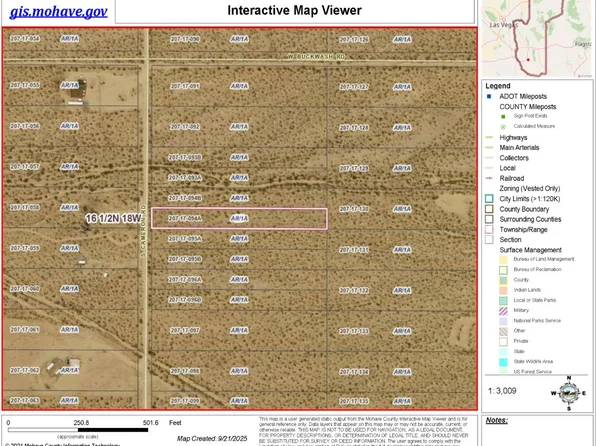Screen dimensions: 596x446
Task: Select the Indian Lands color swatch
Action: pyautogui.click(x=503, y=290)
